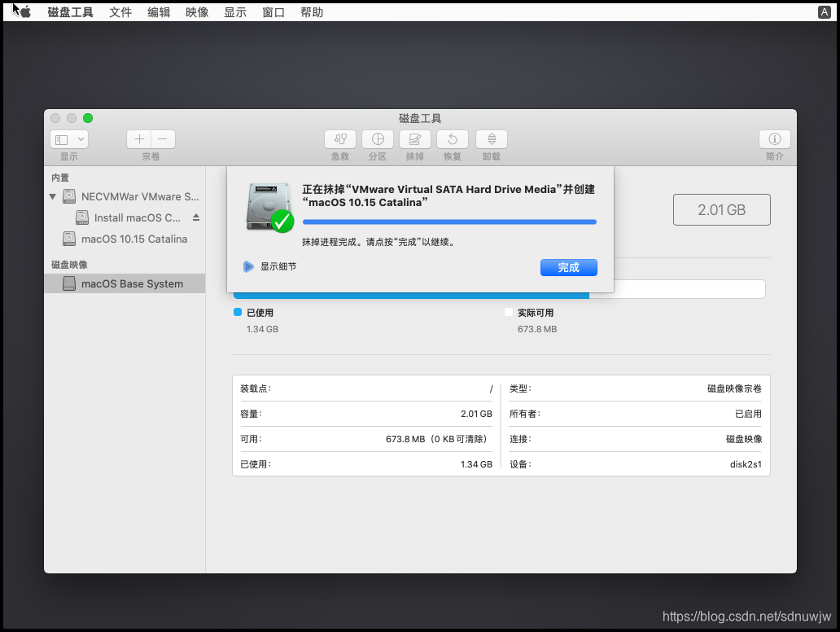Click the 磁盘映像 sidebar section header
Image resolution: width=840 pixels, height=632 pixels.
tap(69, 264)
